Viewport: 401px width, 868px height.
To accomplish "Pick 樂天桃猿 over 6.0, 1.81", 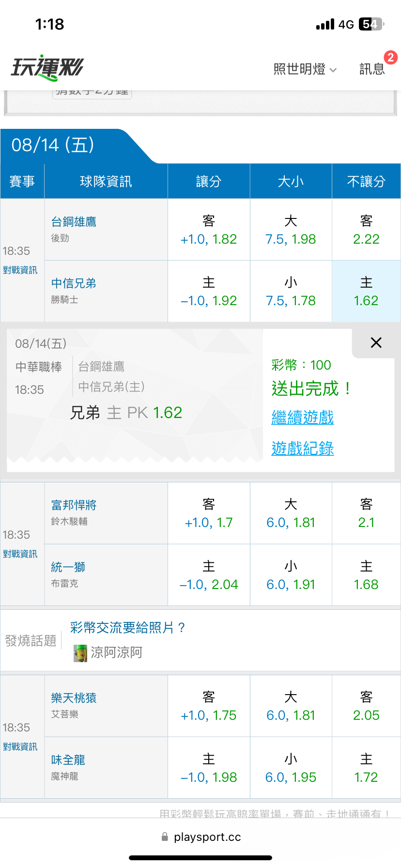I will click(x=291, y=706).
